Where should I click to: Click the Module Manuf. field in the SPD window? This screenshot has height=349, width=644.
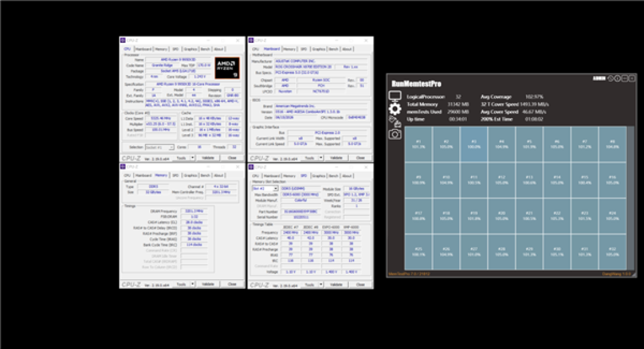click(301, 200)
